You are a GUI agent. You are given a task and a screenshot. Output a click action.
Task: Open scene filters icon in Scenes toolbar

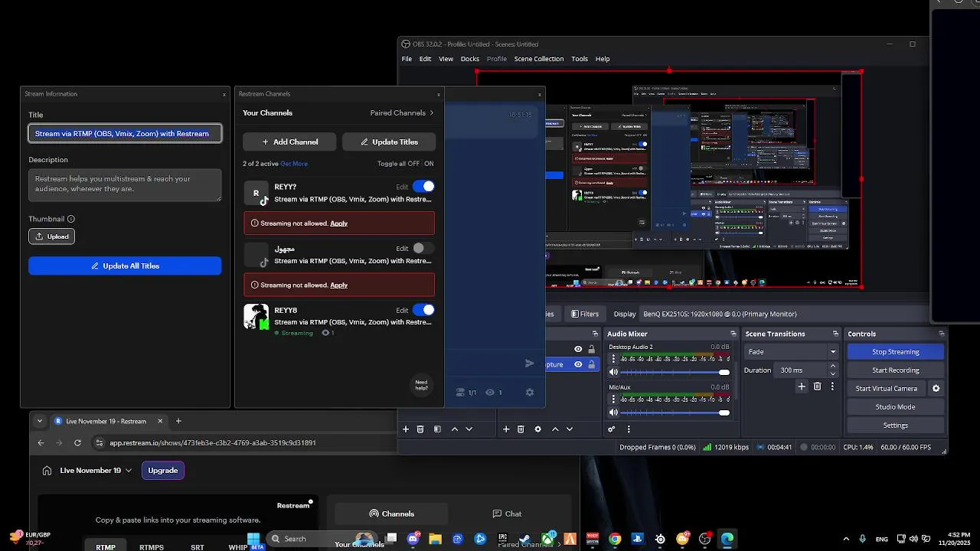(437, 429)
